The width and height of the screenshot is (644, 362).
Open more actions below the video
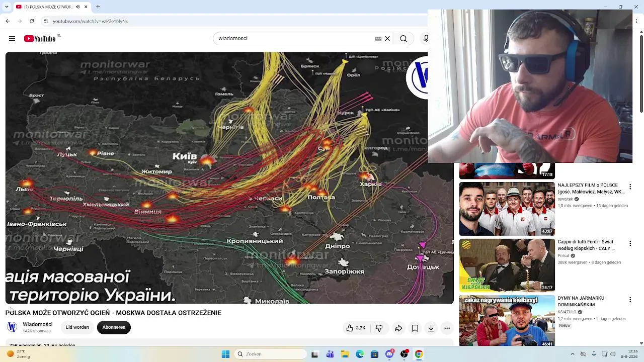coord(447,328)
